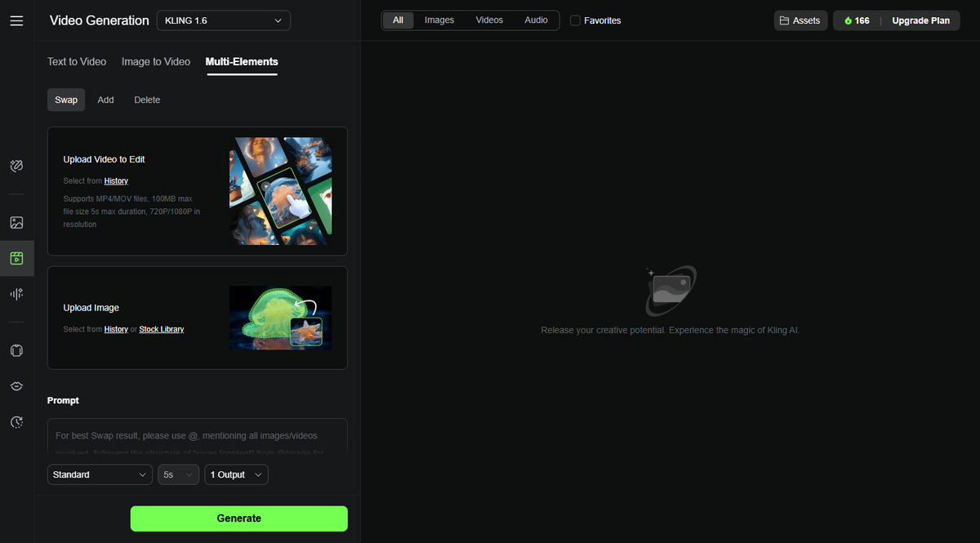Select the Add mode
The width and height of the screenshot is (980, 543).
click(106, 100)
